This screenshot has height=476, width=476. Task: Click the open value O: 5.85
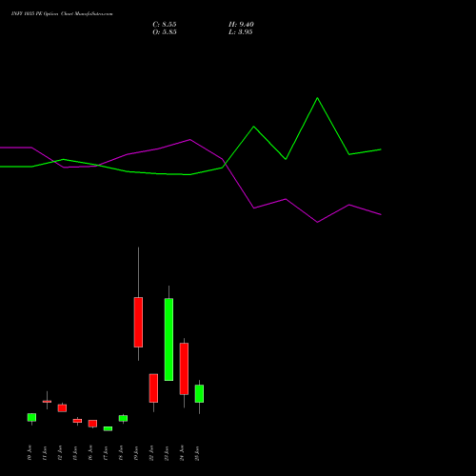point(165,32)
